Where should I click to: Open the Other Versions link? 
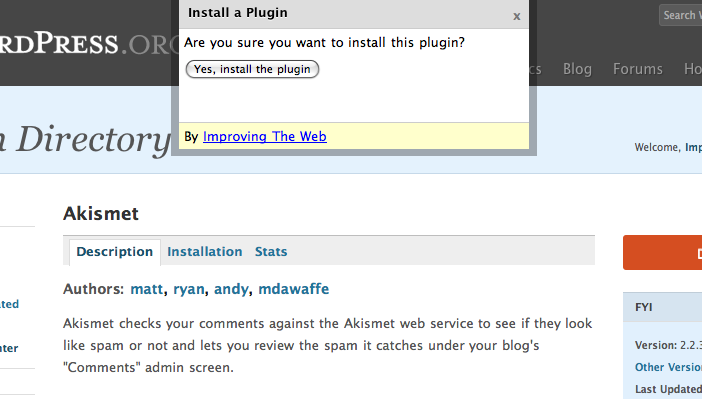668,367
